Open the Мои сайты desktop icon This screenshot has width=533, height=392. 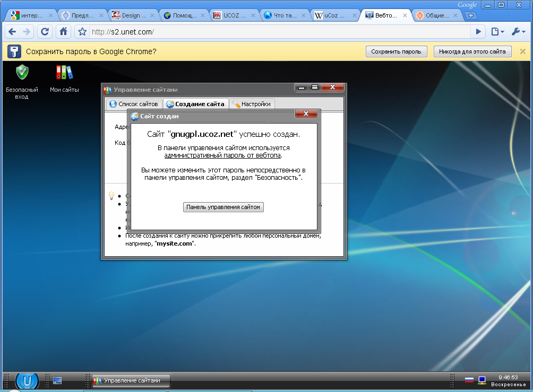[x=64, y=79]
